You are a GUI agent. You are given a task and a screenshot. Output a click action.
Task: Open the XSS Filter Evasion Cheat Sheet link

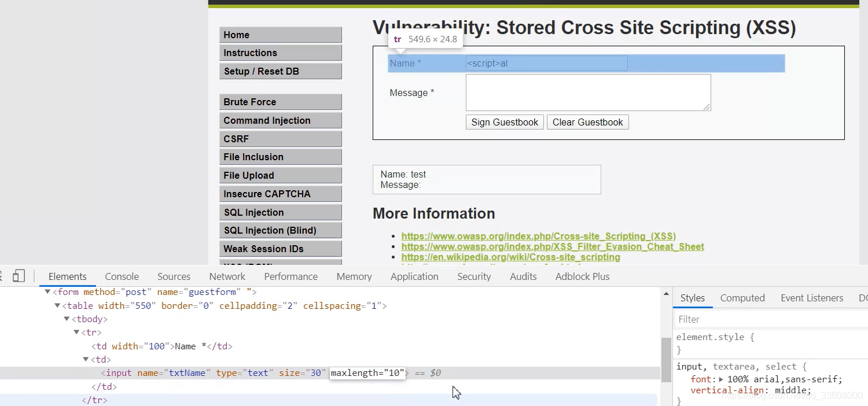point(553,246)
